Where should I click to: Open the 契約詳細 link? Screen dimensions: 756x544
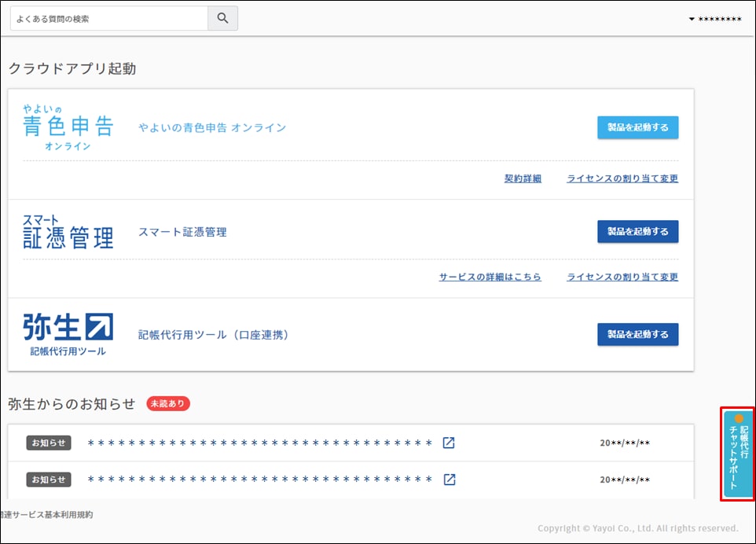point(523,178)
